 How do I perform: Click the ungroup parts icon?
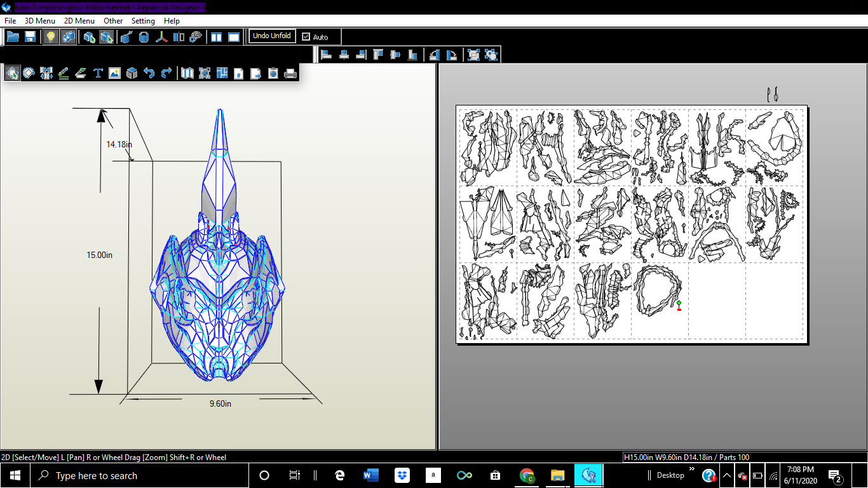[x=491, y=55]
